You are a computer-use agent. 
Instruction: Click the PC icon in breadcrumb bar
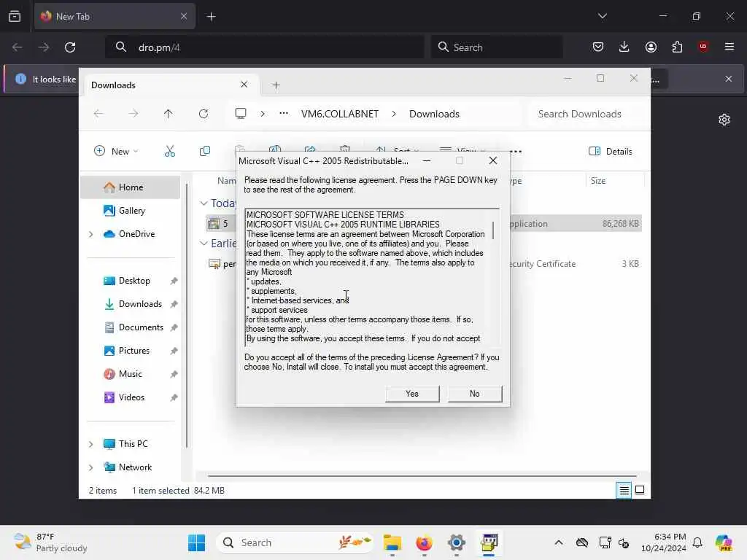(x=241, y=114)
